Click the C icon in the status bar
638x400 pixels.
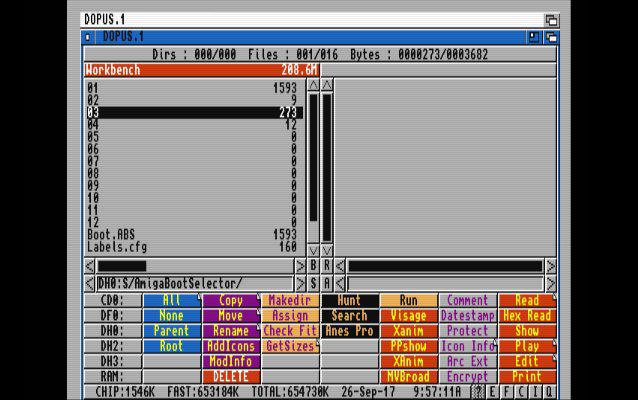tap(521, 392)
